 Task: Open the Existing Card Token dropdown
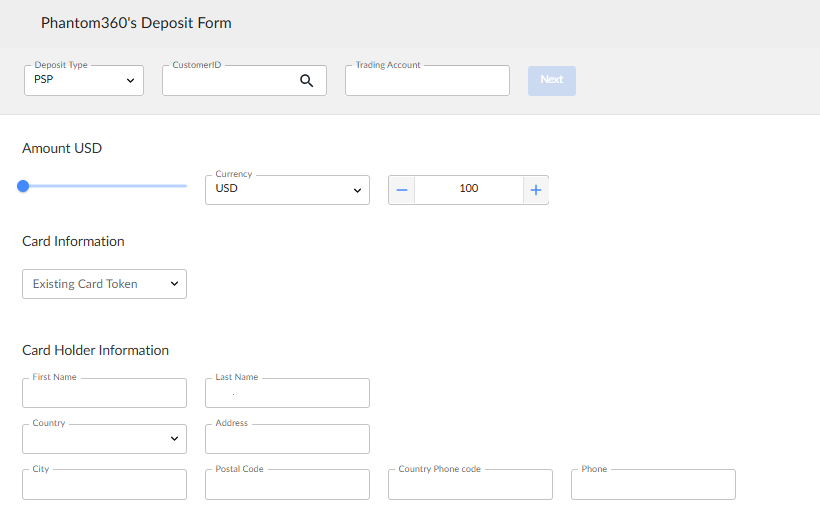click(x=104, y=284)
